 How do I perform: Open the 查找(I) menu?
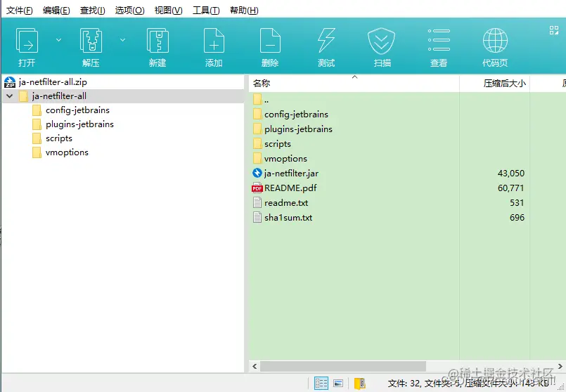(x=92, y=10)
